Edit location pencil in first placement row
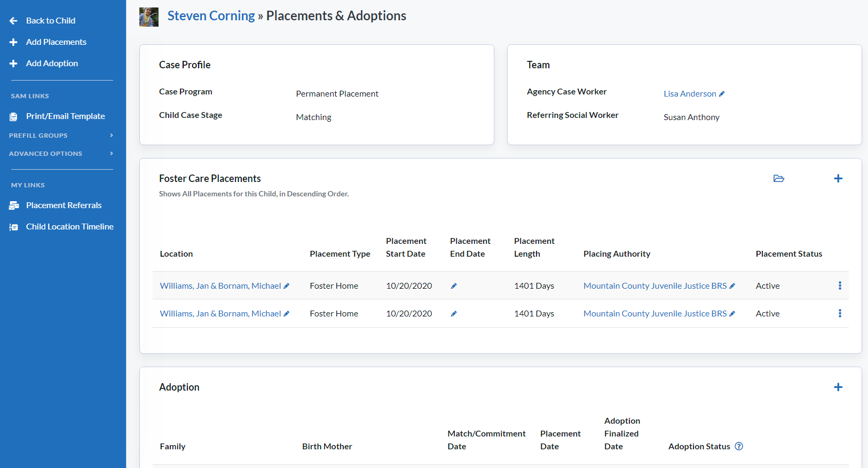Viewport: 868px width, 468px height. [x=287, y=286]
